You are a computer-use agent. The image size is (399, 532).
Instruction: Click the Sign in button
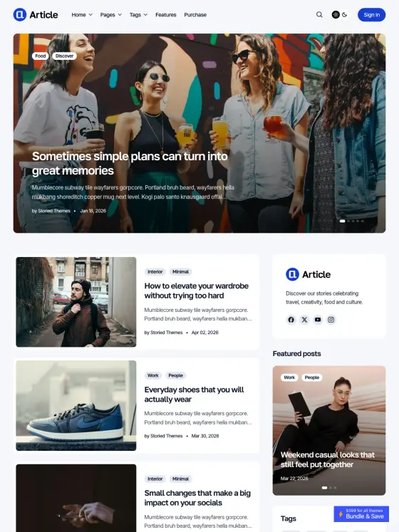pyautogui.click(x=371, y=14)
